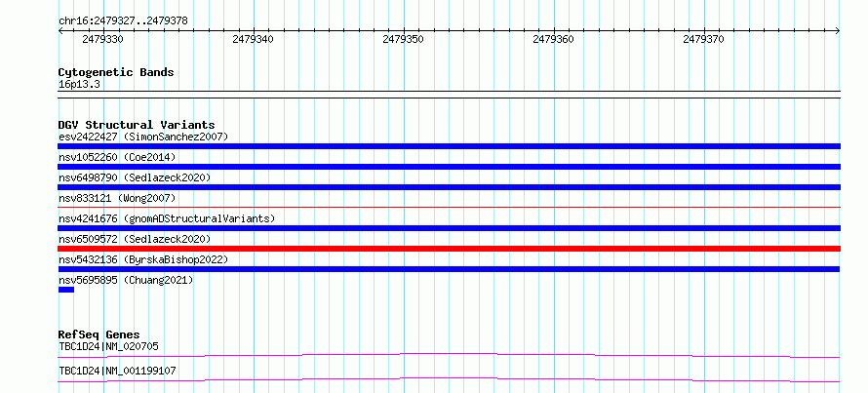
Task: Click the ruler's right arrowhead
Action: [x=838, y=31]
